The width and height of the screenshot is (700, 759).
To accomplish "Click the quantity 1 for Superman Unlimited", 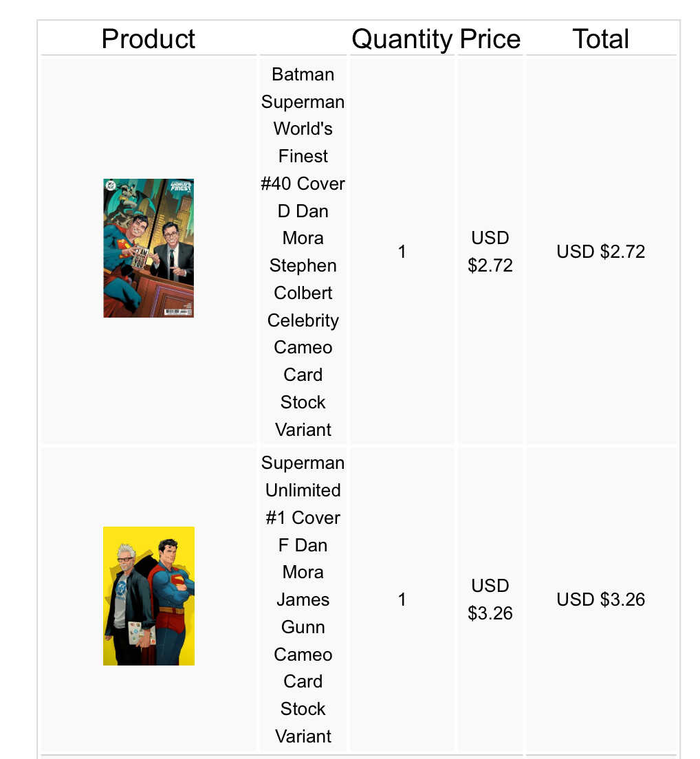I will [x=402, y=599].
